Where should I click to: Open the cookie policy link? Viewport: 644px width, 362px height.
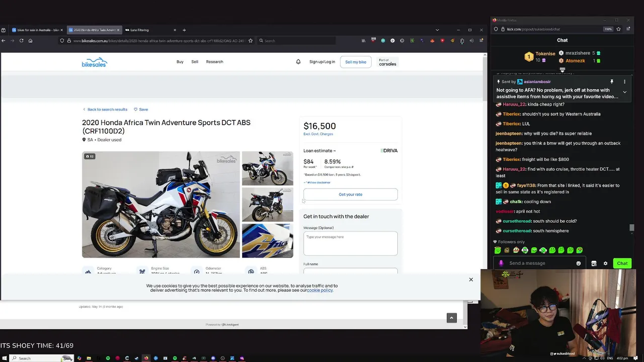pyautogui.click(x=320, y=290)
